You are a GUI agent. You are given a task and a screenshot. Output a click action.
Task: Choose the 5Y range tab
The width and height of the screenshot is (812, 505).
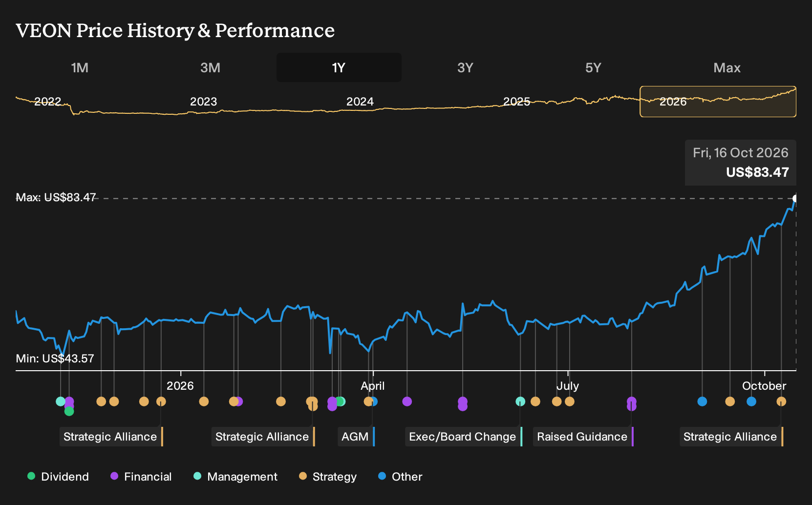[593, 67]
